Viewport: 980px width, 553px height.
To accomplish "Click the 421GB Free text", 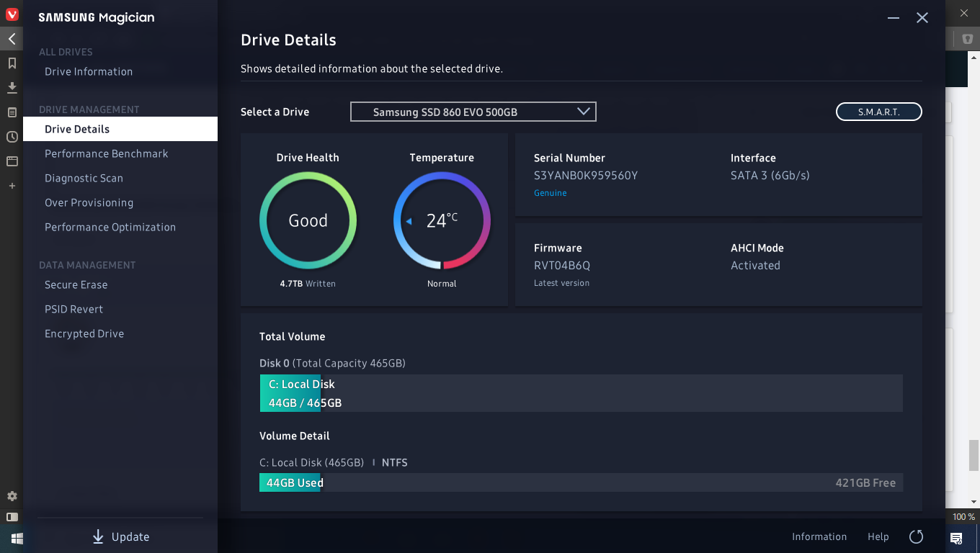I will 865,482.
